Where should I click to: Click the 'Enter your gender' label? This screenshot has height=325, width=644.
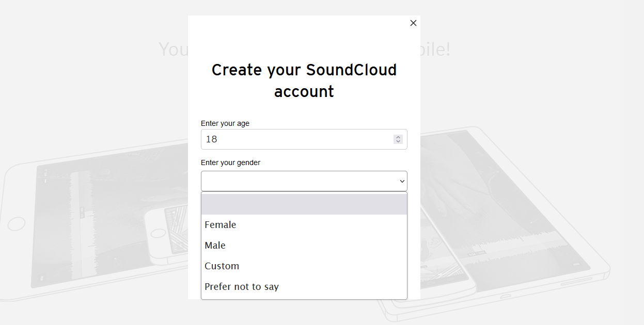(x=230, y=163)
